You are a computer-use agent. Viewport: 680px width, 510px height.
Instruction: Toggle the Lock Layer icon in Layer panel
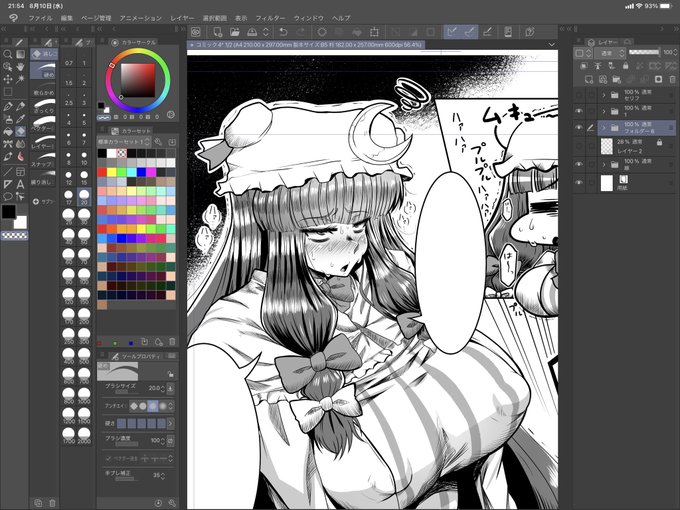pyautogui.click(x=625, y=65)
